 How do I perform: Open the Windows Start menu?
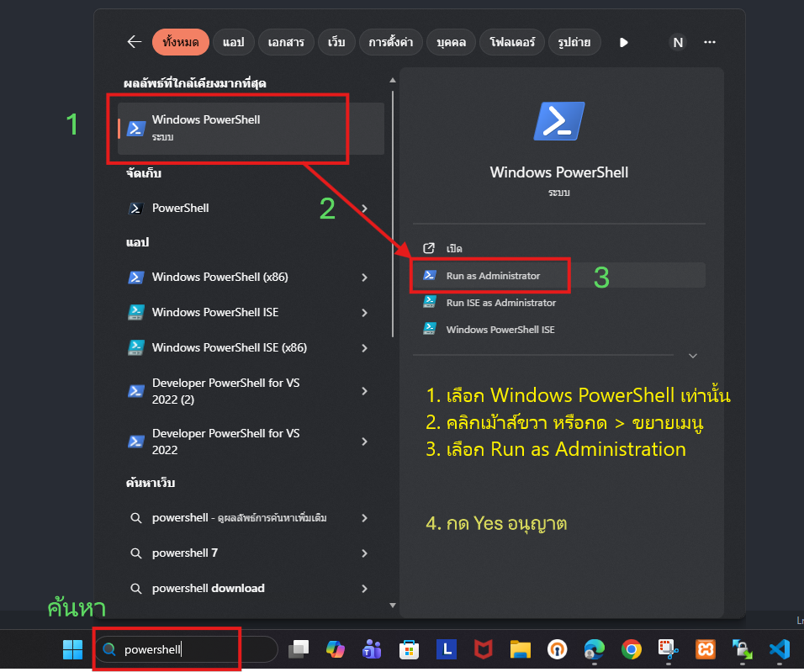point(72,649)
